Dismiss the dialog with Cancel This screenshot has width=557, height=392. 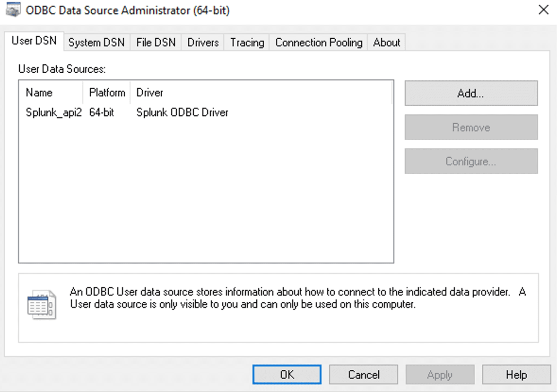tap(363, 374)
